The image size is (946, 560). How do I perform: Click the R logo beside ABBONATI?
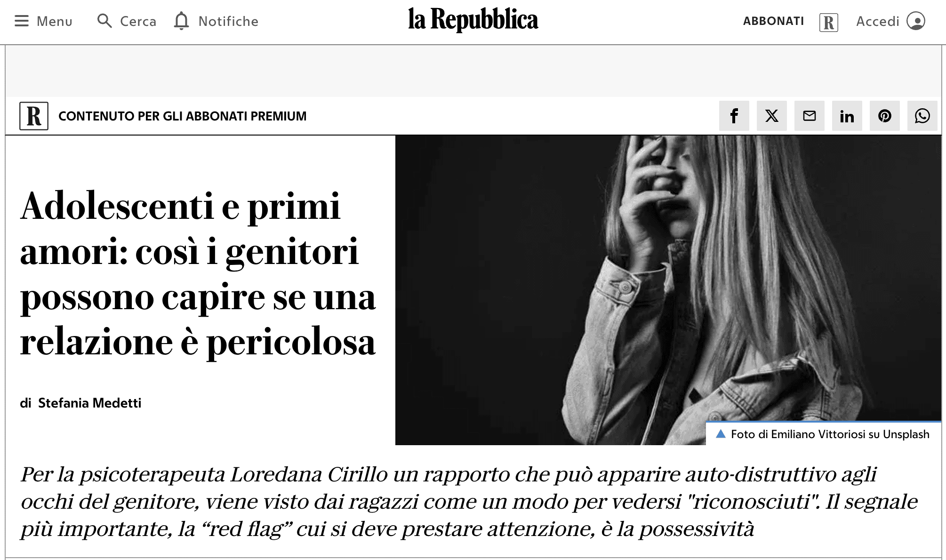coord(828,22)
